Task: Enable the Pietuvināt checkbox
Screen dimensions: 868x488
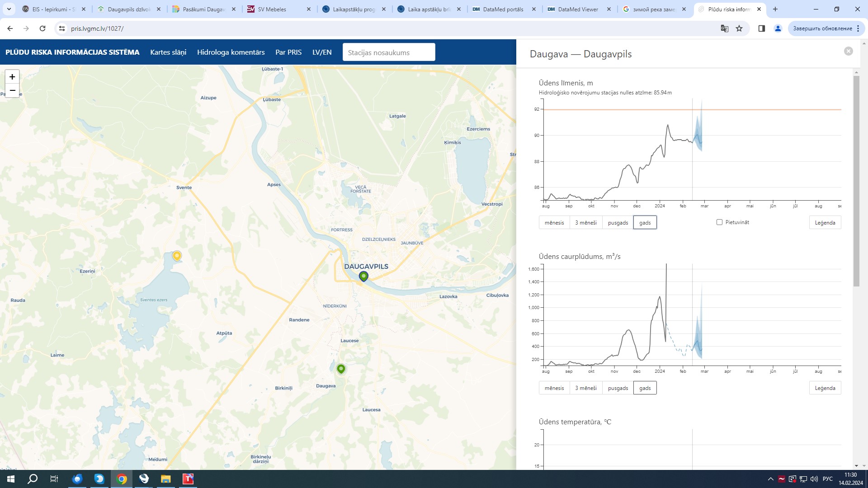Action: point(719,222)
